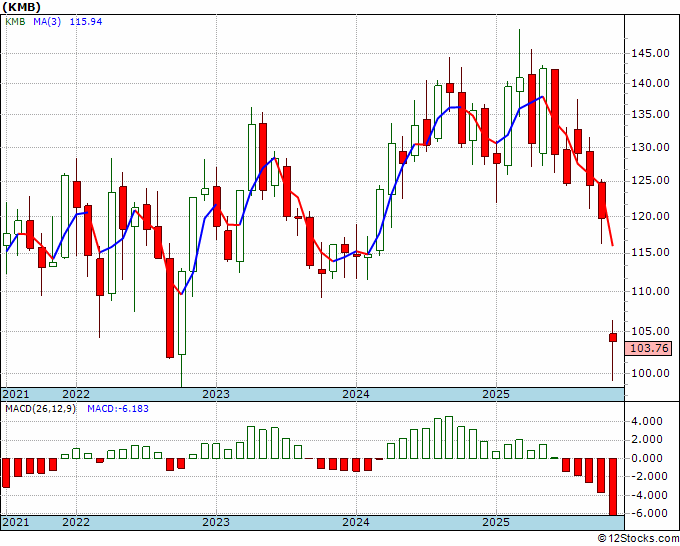Click the 120.00 price axis label

[x=649, y=216]
